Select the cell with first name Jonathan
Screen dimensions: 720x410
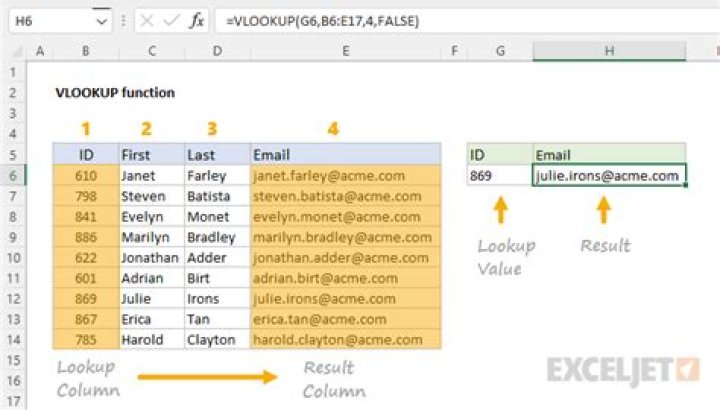click(x=152, y=258)
